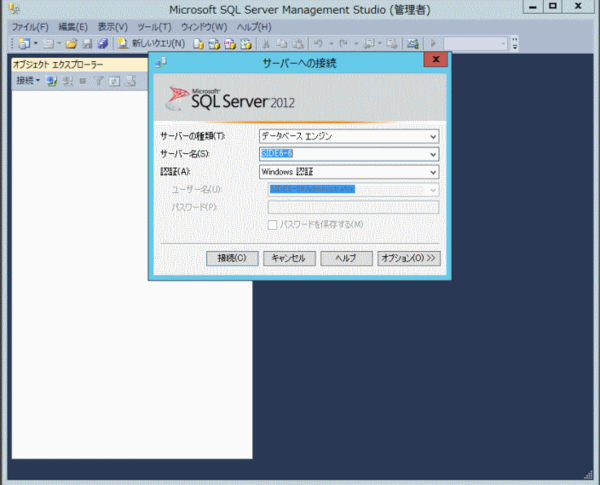Click 新しいクエリ(N) new query button
Viewport: 600px width, 485px height.
(151, 44)
